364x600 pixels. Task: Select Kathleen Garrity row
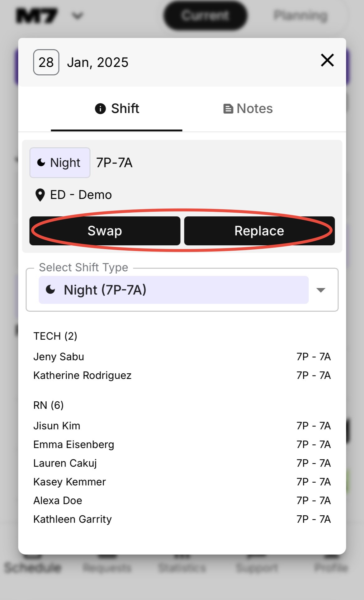pos(73,519)
